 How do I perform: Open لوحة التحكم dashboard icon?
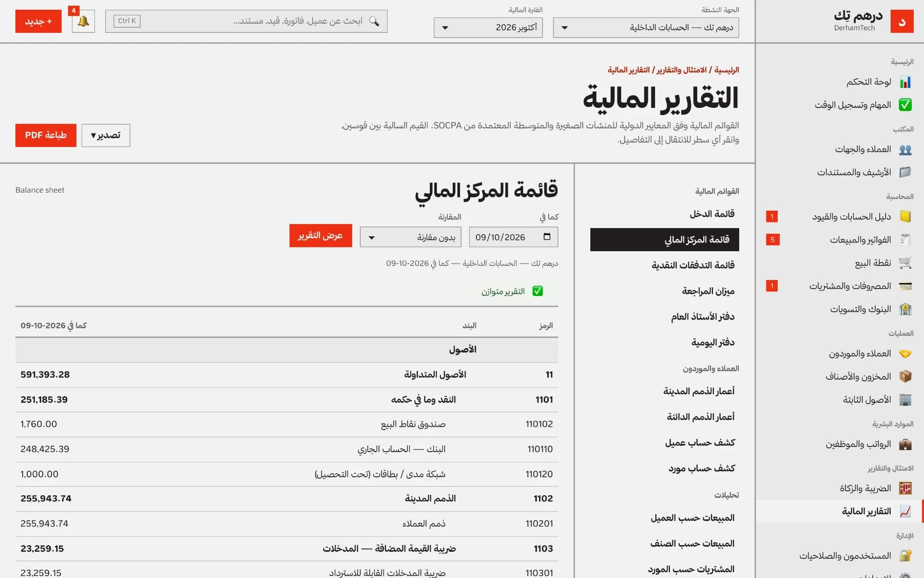[x=906, y=82]
